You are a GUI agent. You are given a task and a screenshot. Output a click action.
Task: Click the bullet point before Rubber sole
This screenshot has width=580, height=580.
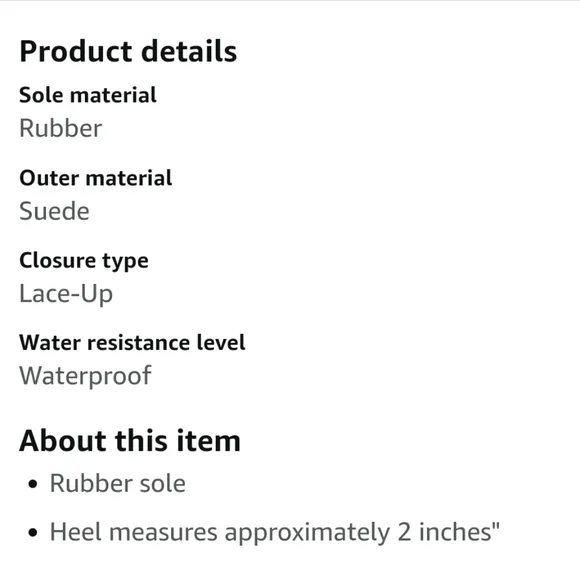33,484
